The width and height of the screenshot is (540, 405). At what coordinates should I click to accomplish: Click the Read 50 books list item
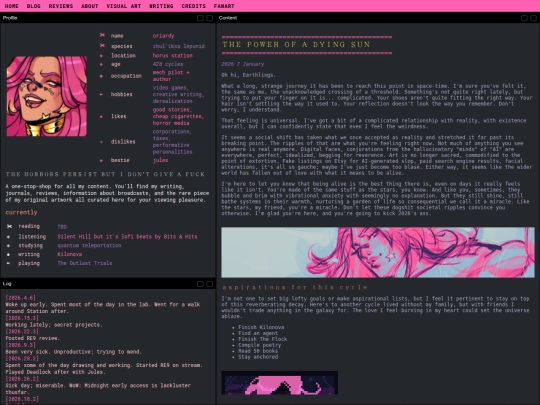(258, 351)
